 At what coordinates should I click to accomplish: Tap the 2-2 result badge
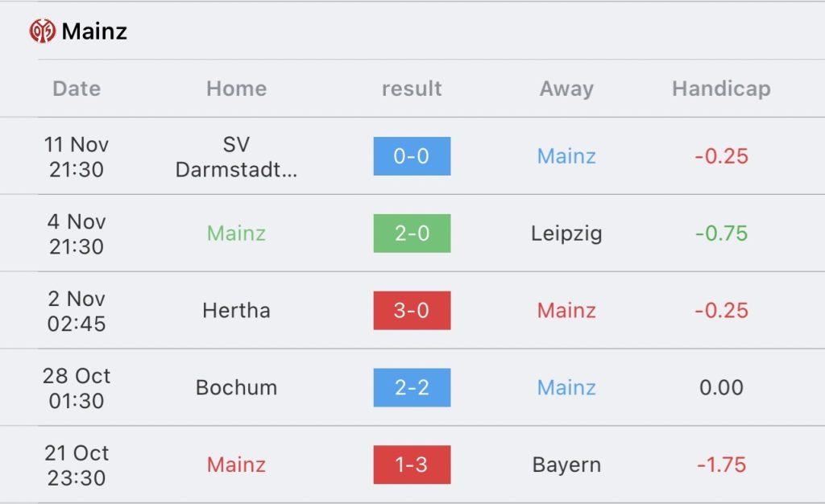(x=412, y=387)
